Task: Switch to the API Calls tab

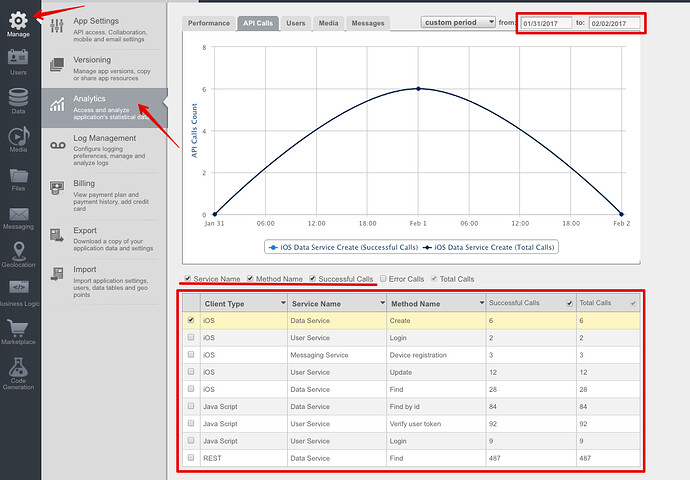Action: point(258,23)
